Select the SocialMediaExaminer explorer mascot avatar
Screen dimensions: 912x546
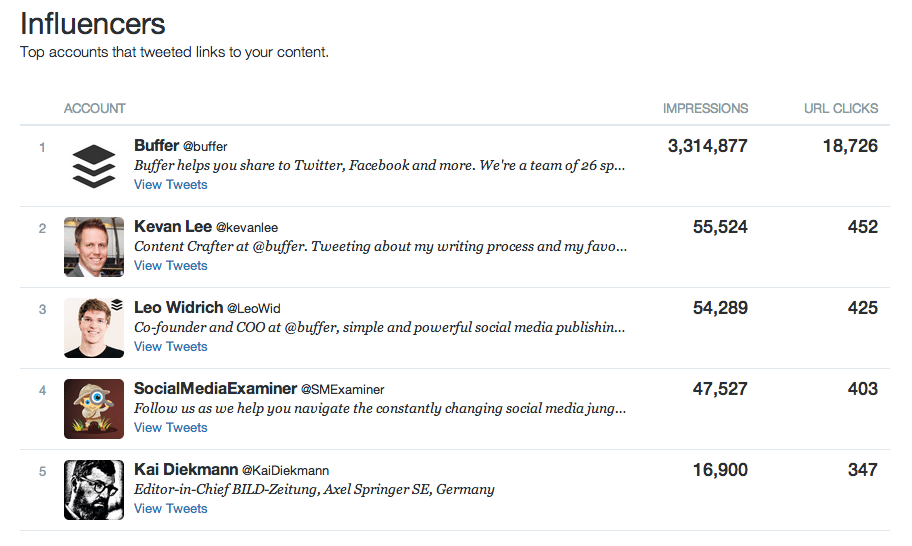[94, 409]
